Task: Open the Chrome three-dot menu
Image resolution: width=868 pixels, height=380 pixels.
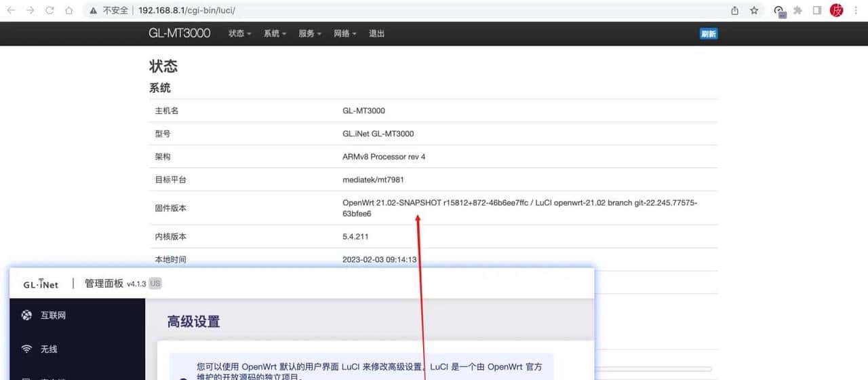Action: pos(856,11)
